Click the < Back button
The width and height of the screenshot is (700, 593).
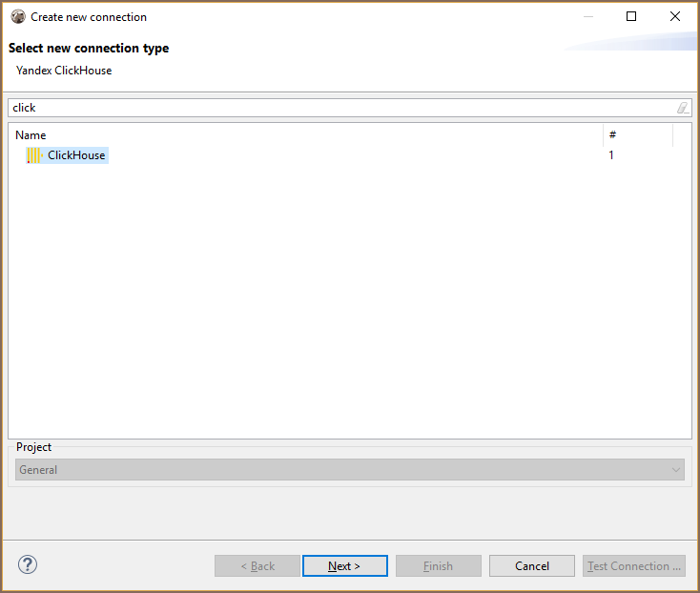coord(257,565)
